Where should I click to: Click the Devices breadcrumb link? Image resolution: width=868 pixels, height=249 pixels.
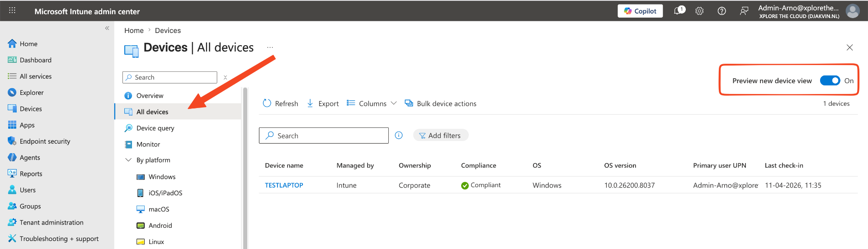[168, 30]
